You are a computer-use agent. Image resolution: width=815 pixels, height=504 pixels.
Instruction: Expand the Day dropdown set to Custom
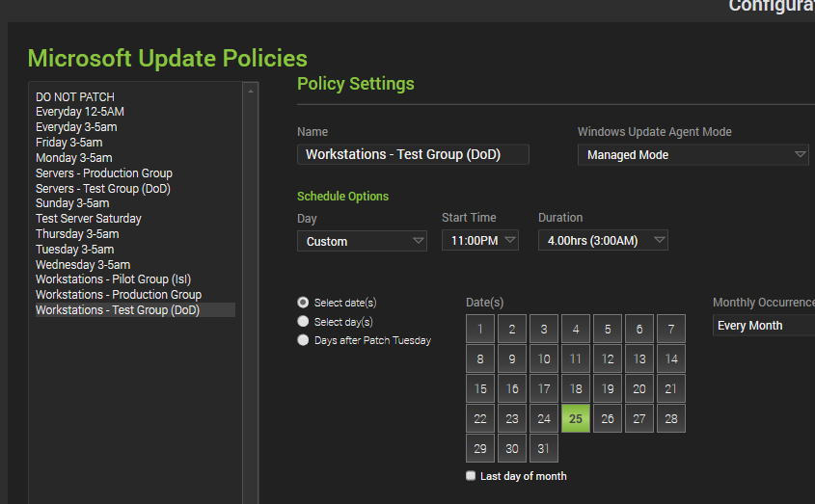pyautogui.click(x=362, y=241)
